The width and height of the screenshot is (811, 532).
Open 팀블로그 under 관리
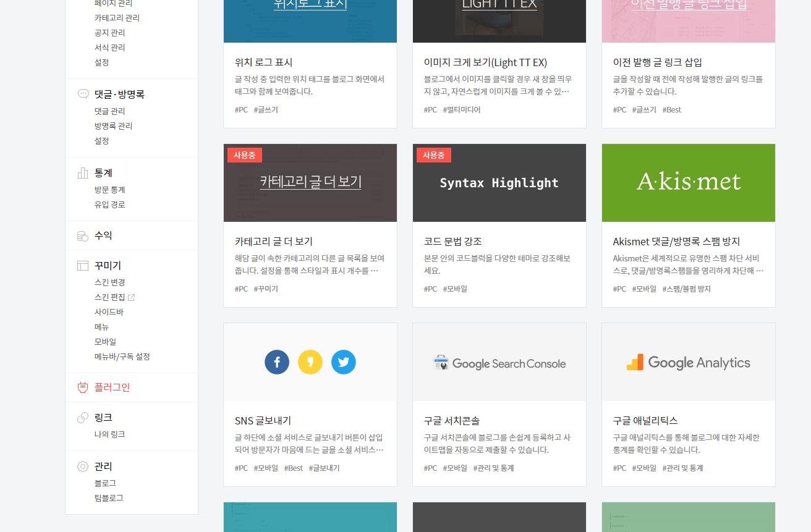(109, 498)
